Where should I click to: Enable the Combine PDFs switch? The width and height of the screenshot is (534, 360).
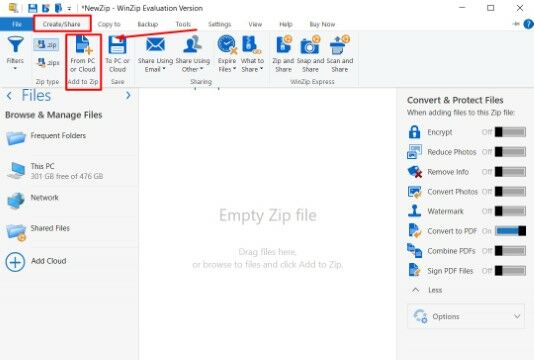[x=510, y=251]
